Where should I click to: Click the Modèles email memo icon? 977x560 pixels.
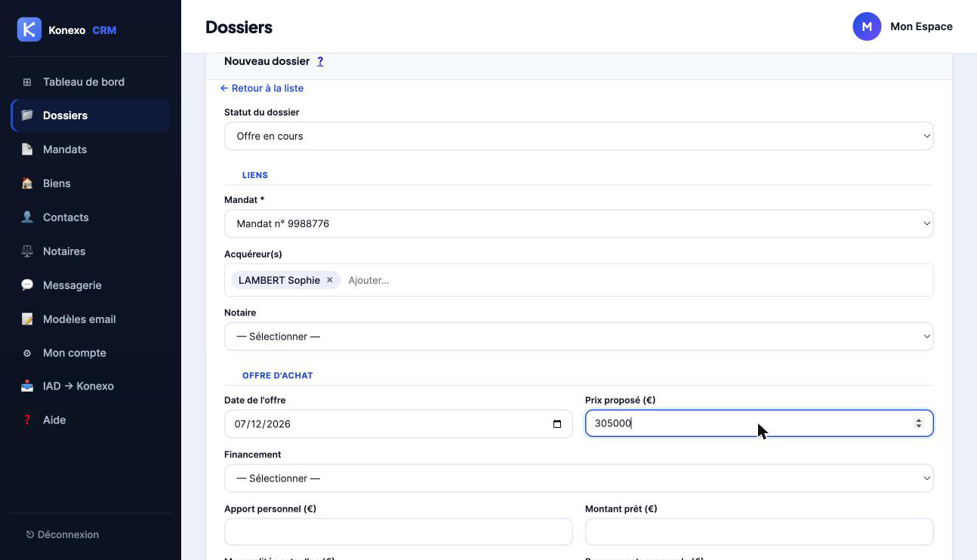(27, 319)
